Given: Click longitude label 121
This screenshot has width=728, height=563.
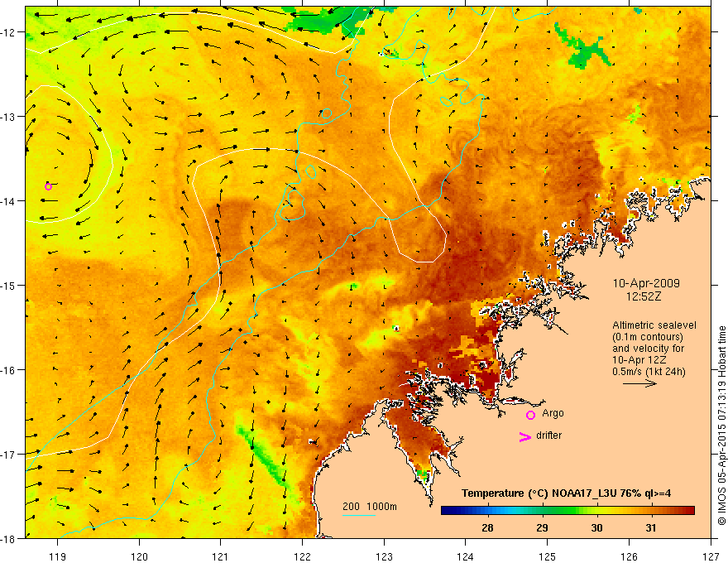Looking at the screenshot, I should point(221,556).
